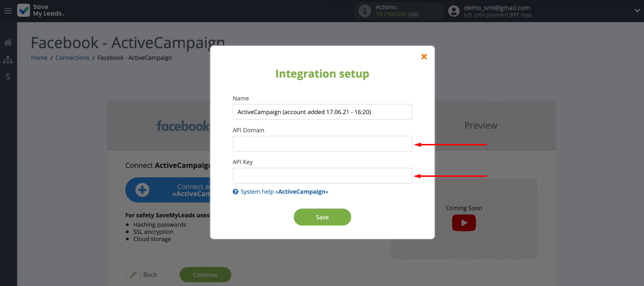Image resolution: width=644 pixels, height=286 pixels.
Task: Click the facebook step logo
Action: click(183, 126)
